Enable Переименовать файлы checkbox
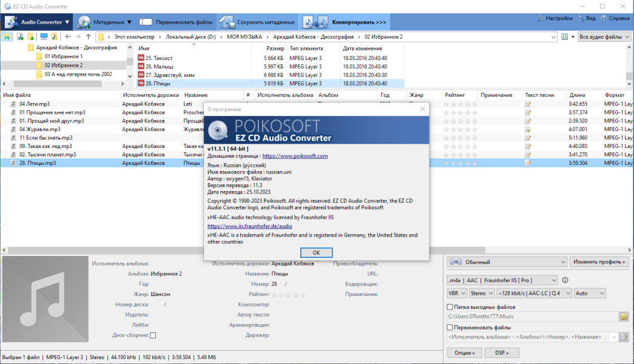 tap(450, 327)
